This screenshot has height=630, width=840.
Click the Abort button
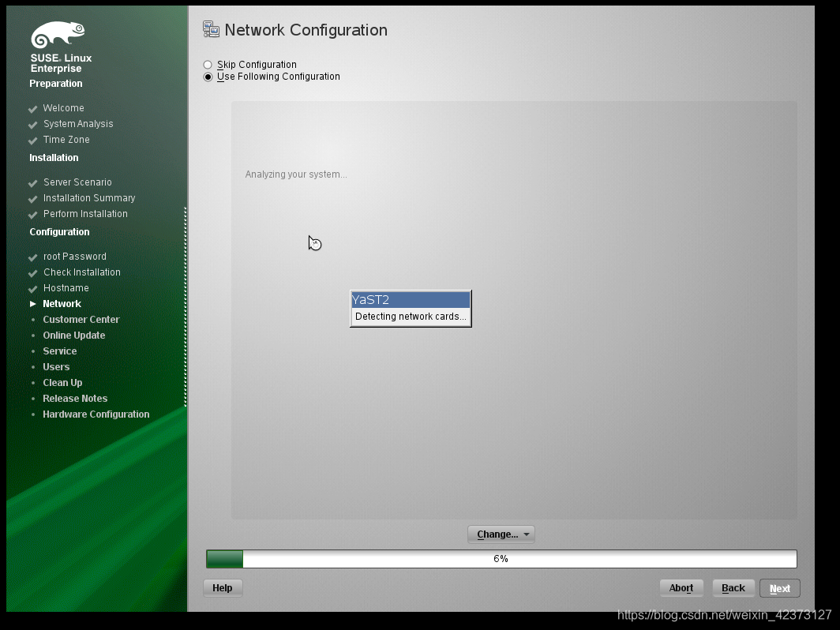pos(681,587)
